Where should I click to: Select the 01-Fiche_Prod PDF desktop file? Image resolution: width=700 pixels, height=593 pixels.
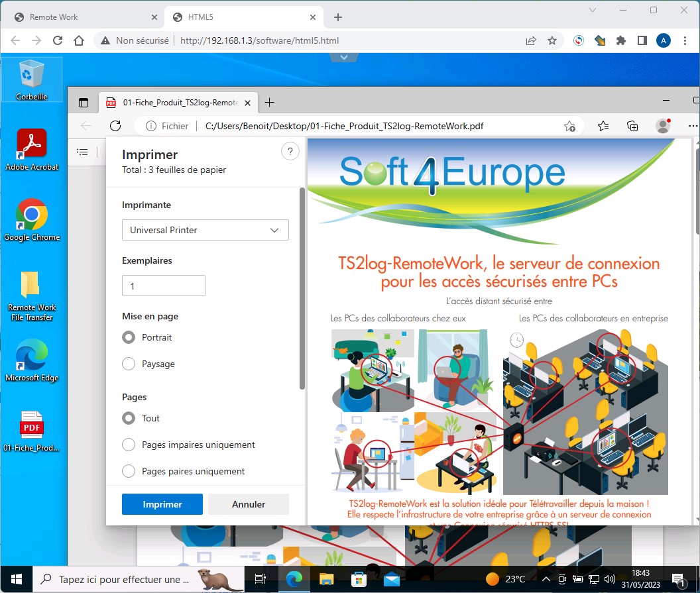[x=31, y=431]
